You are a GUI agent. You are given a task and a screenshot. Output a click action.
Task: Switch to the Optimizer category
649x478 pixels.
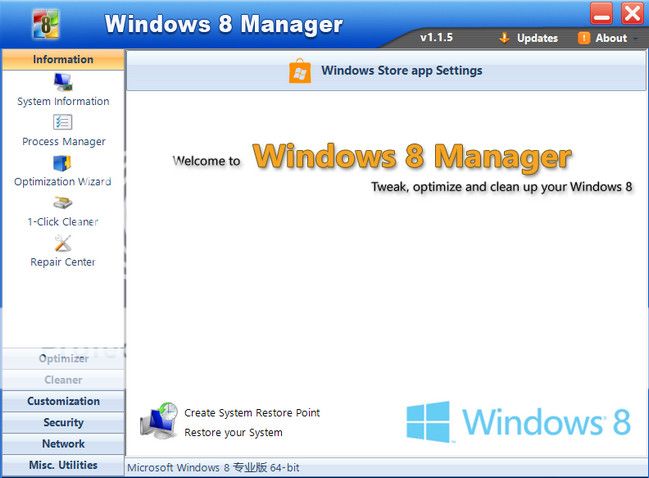pos(63,358)
